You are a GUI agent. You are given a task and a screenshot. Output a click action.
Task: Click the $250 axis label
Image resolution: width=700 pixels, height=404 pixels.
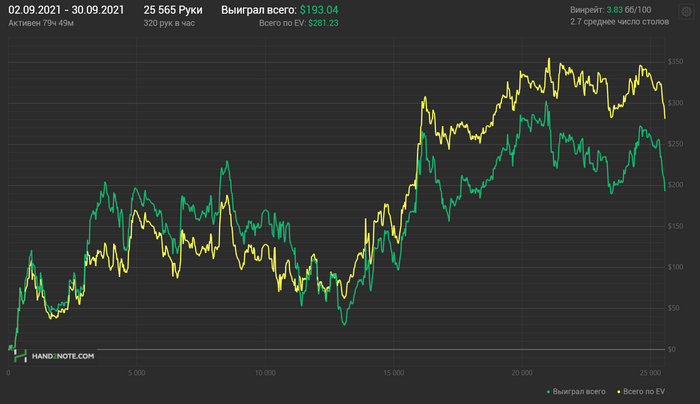coord(675,144)
